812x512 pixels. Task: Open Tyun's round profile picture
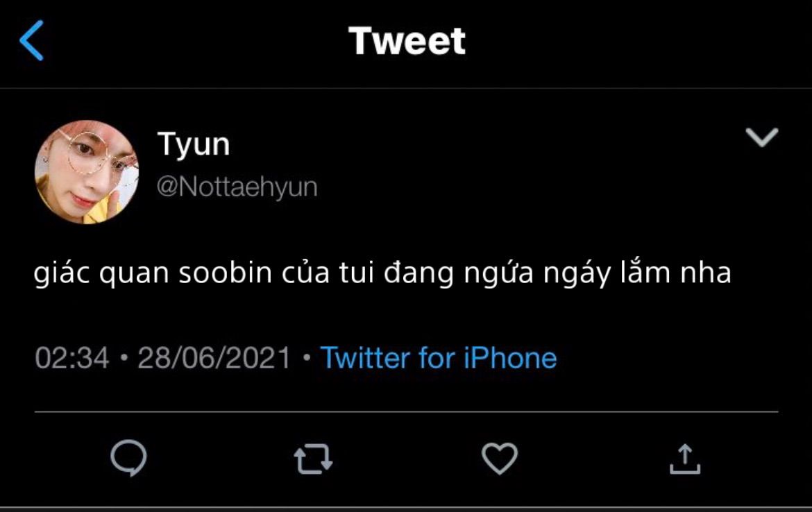pos(87,172)
